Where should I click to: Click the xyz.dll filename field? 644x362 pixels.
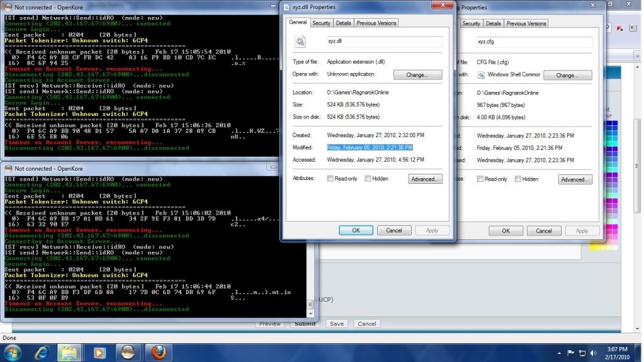tap(385, 41)
